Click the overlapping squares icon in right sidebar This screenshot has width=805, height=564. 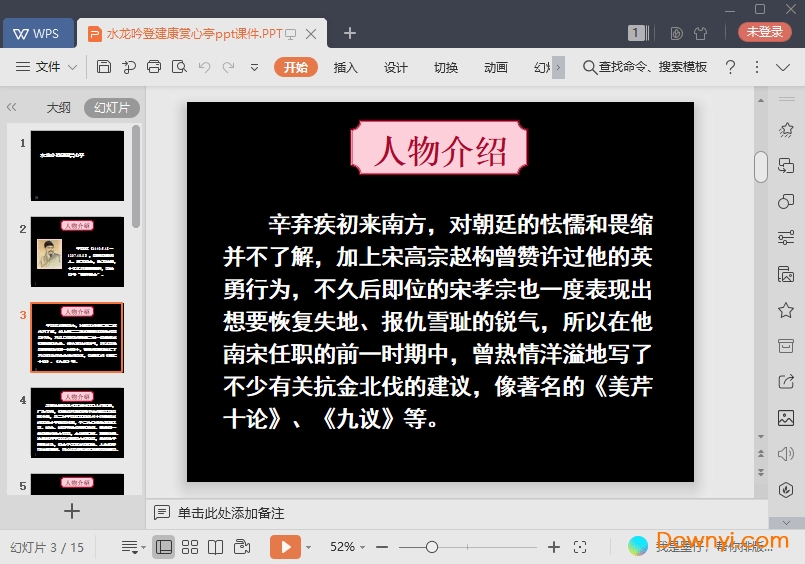tap(786, 165)
